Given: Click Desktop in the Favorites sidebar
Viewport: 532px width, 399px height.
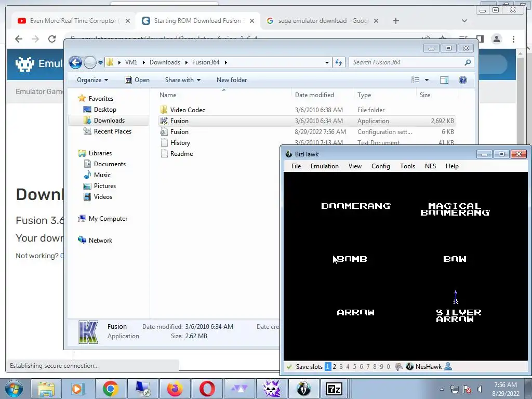Looking at the screenshot, I should click(105, 110).
